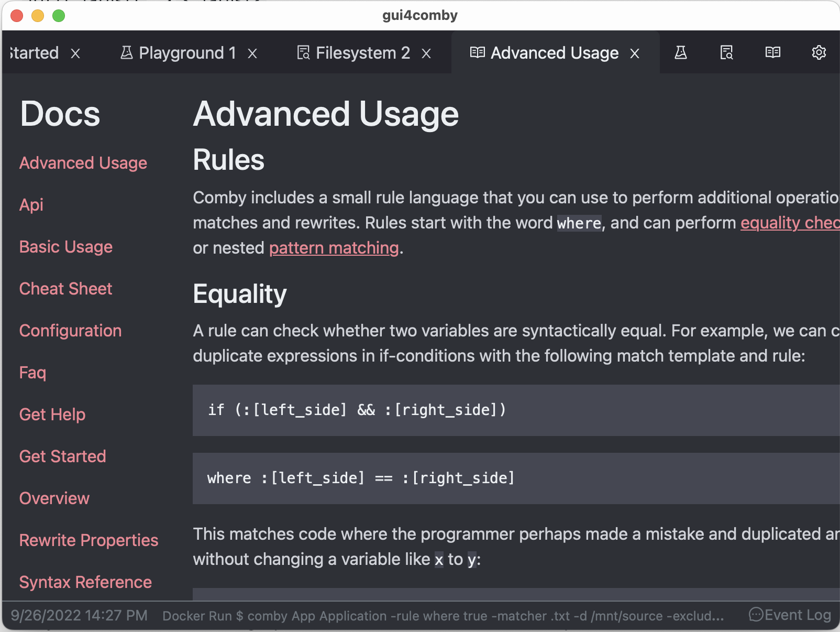Switch to the Started tab
840x632 pixels.
(x=34, y=52)
